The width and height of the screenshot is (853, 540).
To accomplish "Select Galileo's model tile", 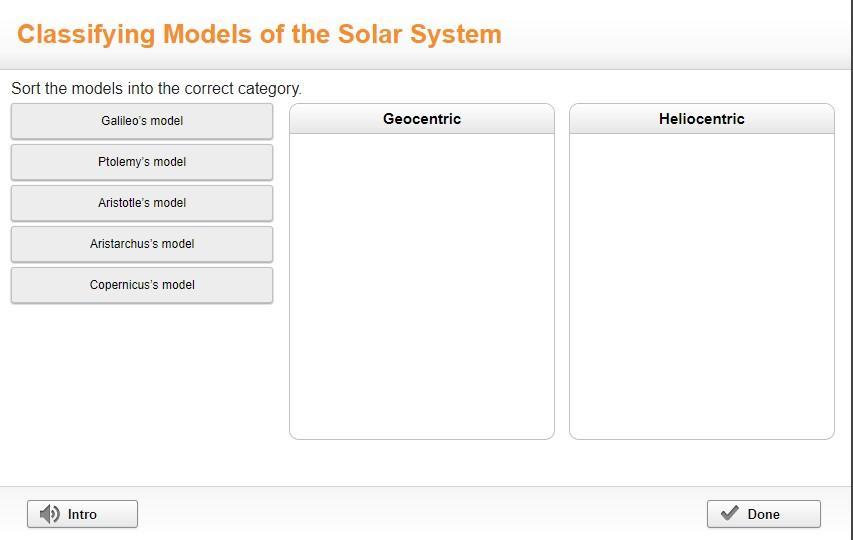I will [x=142, y=121].
